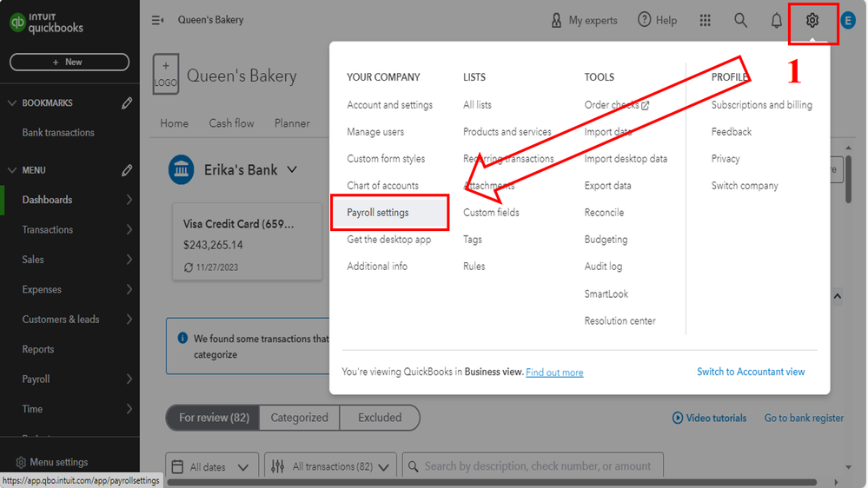Click the user avatar E icon
Viewport: 868px width, 488px height.
pos(847,21)
